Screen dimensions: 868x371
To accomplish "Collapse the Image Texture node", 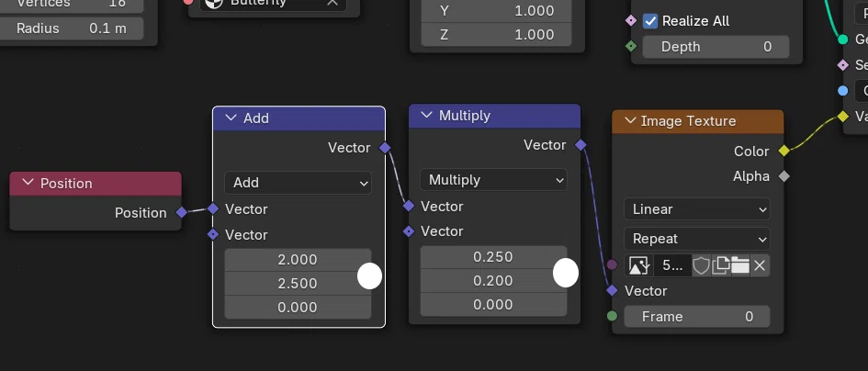I will [629, 120].
